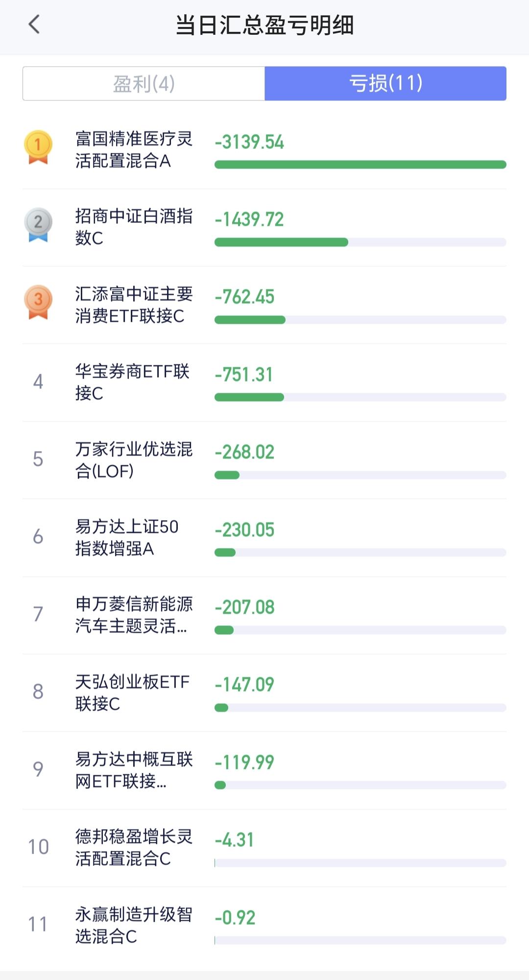Click the -3139.54 loss bar

click(360, 165)
